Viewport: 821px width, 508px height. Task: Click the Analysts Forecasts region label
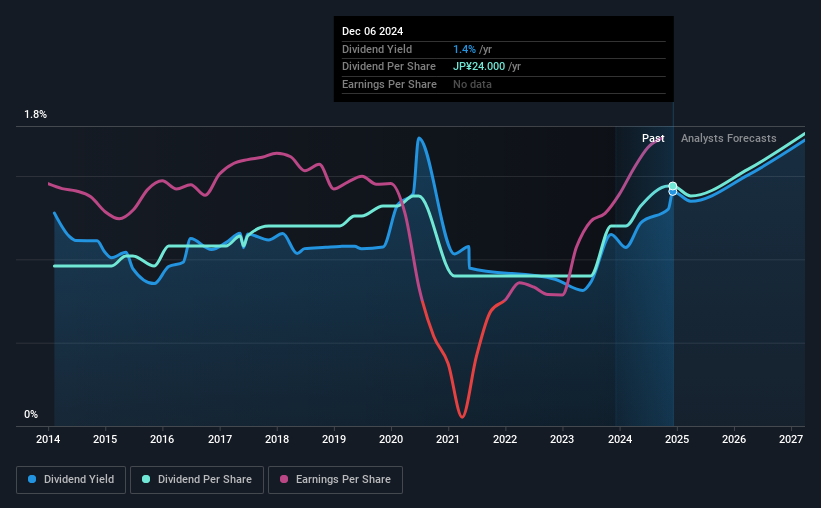pyautogui.click(x=728, y=138)
